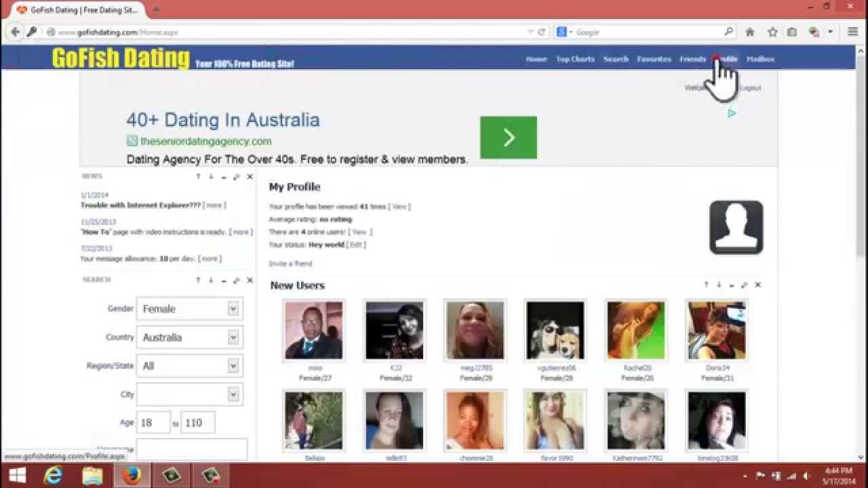Click the Invite a friend link
This screenshot has width=868, height=488.
[x=290, y=264]
